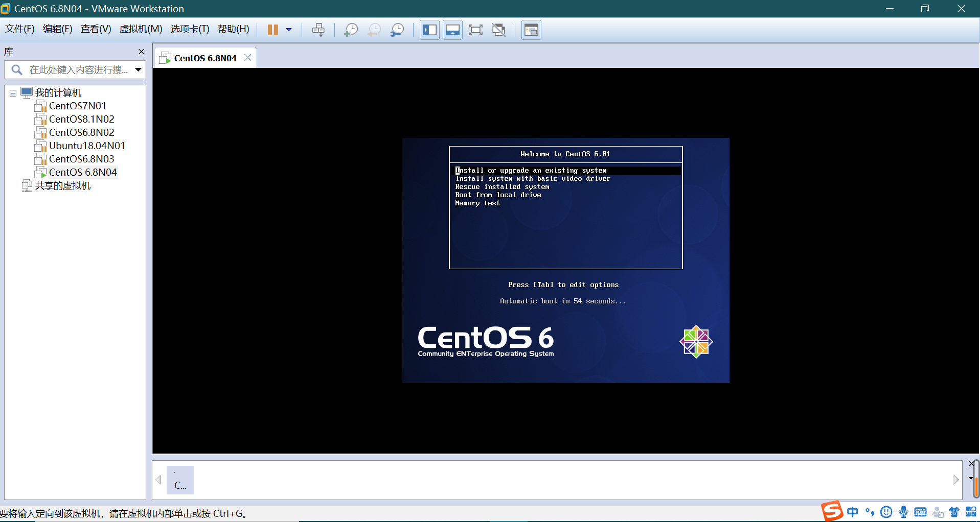Open the snapshot manager wrench-clock icon
980x522 pixels.
tap(397, 30)
